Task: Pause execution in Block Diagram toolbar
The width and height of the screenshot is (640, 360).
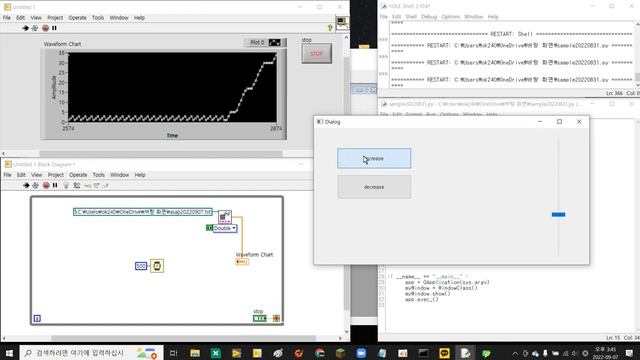Action: click(x=55, y=185)
